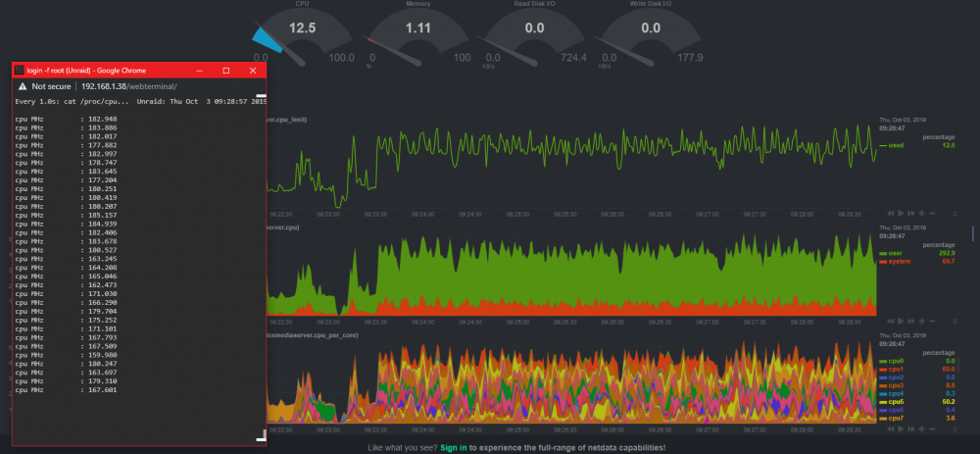Screen dimensions: 980x454
Task: Click the Memory gauge
Action: click(x=418, y=34)
